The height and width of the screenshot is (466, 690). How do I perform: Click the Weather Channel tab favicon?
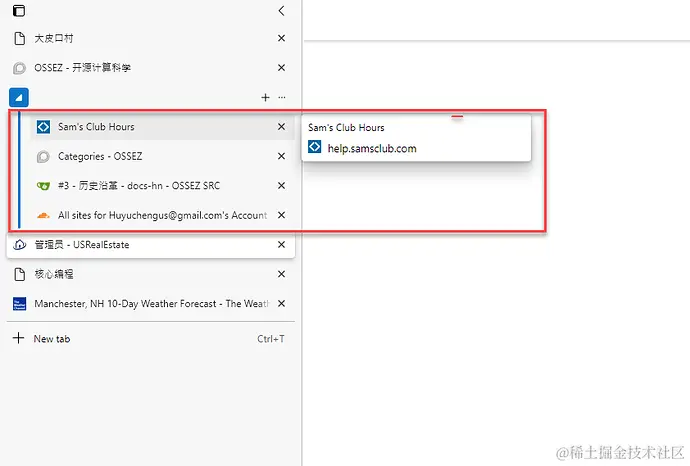[x=19, y=304]
